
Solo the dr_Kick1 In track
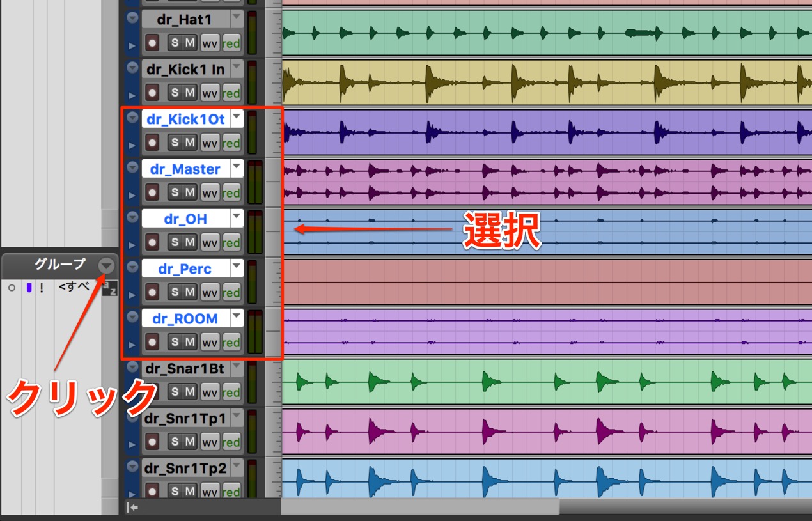point(175,93)
